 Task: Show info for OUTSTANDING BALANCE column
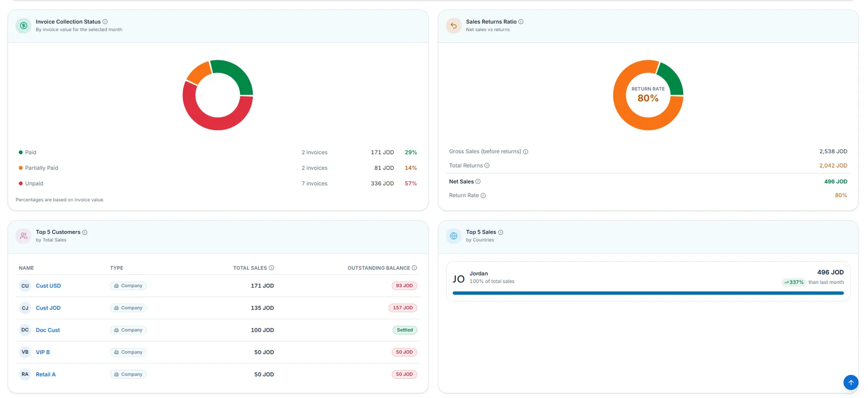[x=415, y=268]
